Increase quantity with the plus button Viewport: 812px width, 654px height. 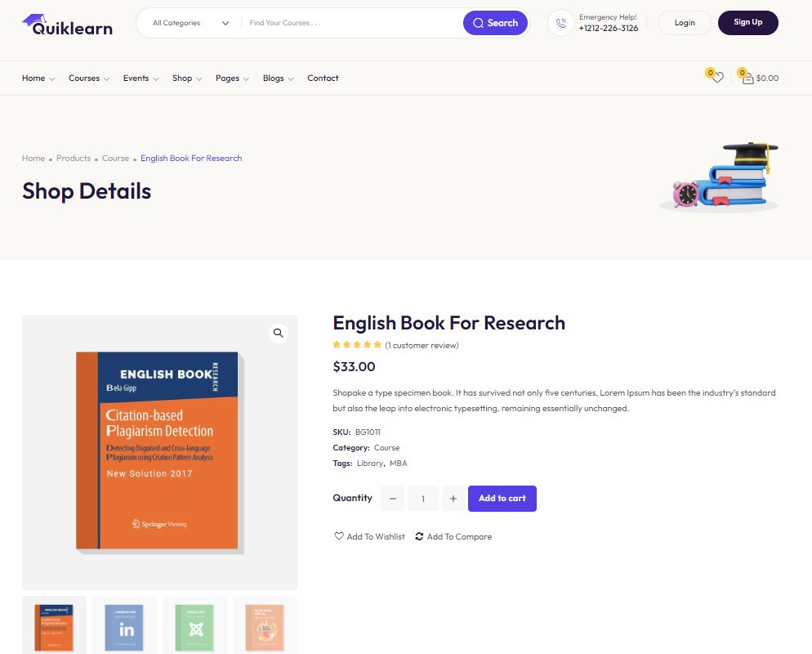coord(453,499)
